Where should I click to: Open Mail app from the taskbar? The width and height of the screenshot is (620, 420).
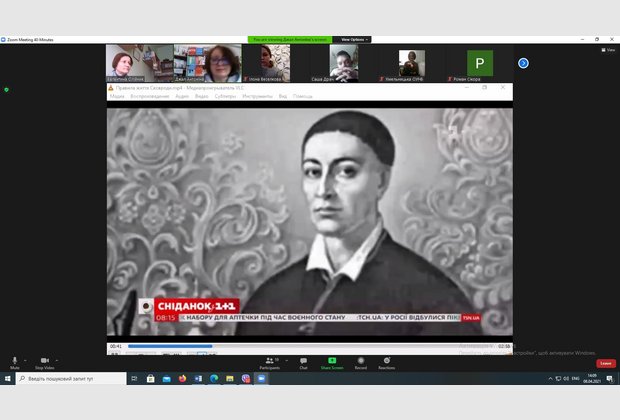coord(166,379)
